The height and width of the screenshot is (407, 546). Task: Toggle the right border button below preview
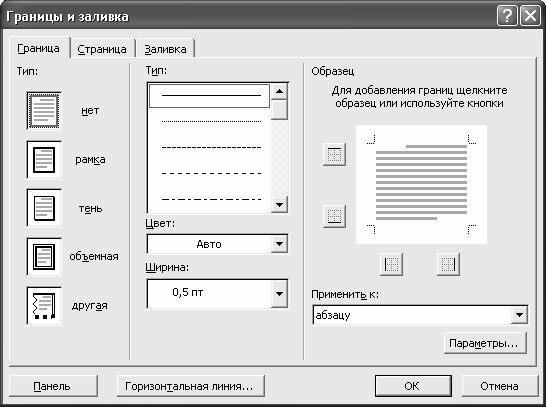click(x=448, y=264)
